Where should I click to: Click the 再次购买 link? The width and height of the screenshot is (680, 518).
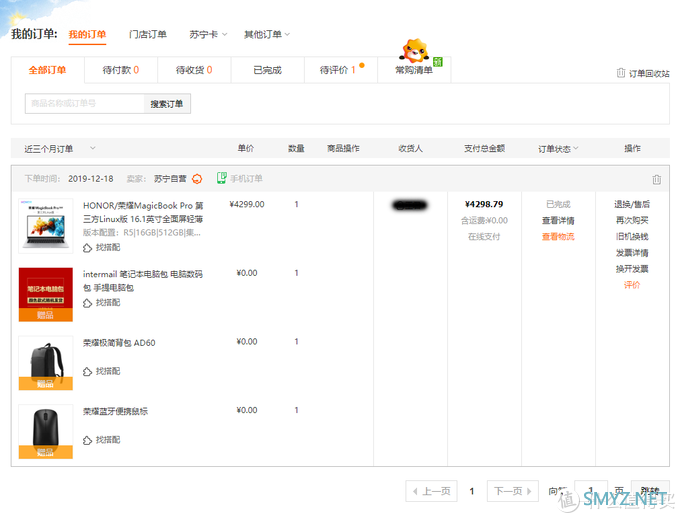(x=632, y=220)
